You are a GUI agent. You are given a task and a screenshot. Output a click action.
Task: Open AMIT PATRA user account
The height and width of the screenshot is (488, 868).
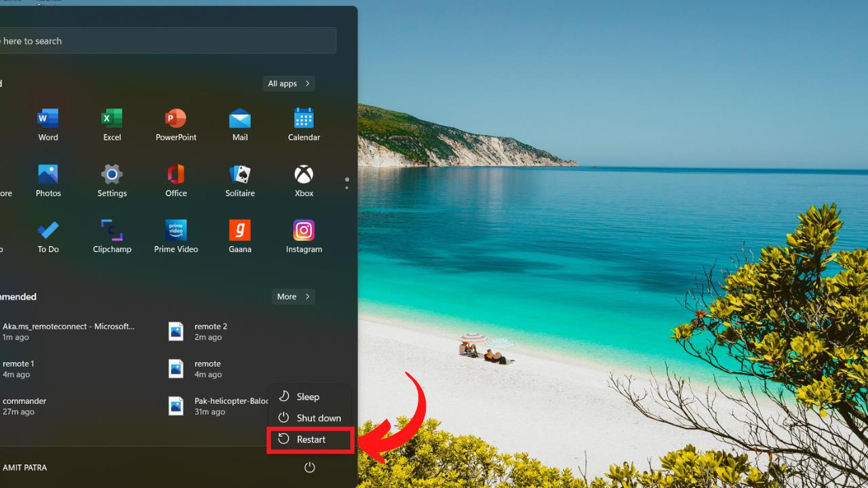pyautogui.click(x=24, y=467)
